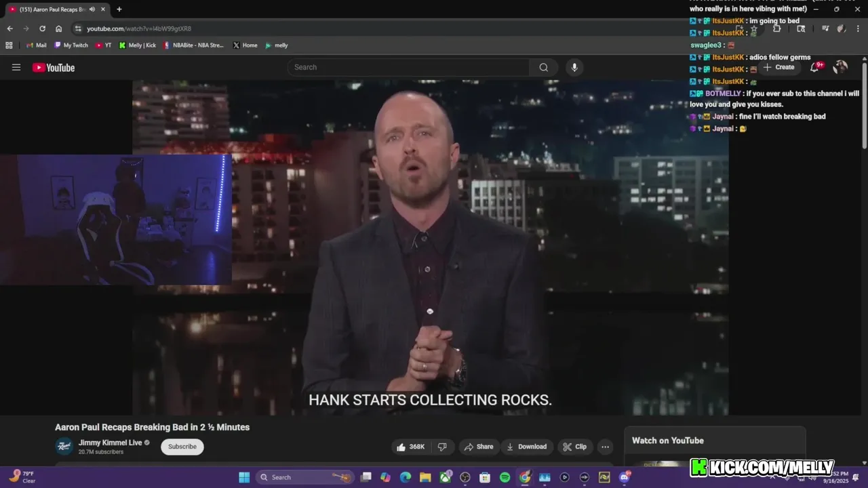Open a new browser tab

pos(119,9)
